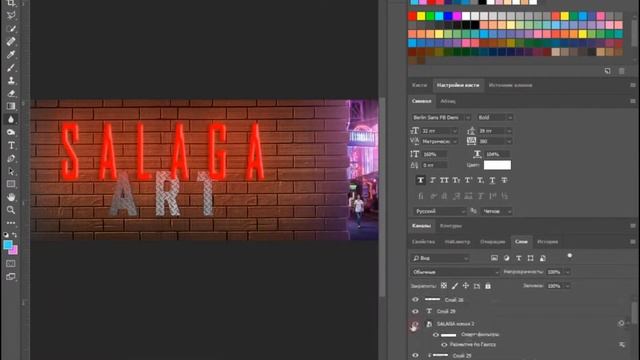Filter layers by shape layers
The height and width of the screenshot is (360, 640).
tap(531, 258)
